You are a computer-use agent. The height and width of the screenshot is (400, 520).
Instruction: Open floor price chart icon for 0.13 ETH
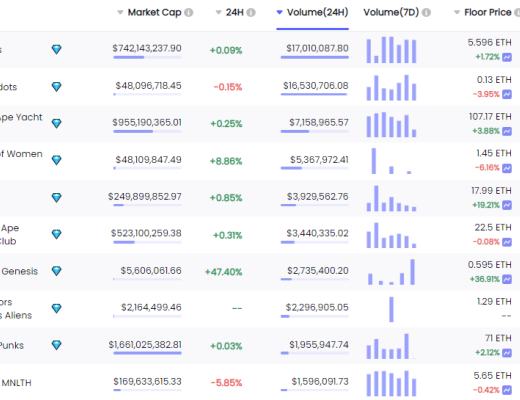click(507, 94)
